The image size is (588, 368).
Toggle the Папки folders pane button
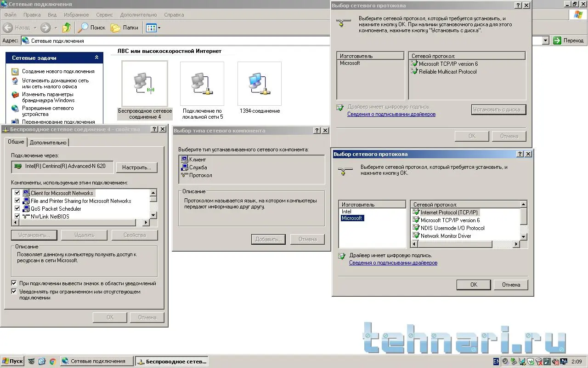tap(125, 28)
